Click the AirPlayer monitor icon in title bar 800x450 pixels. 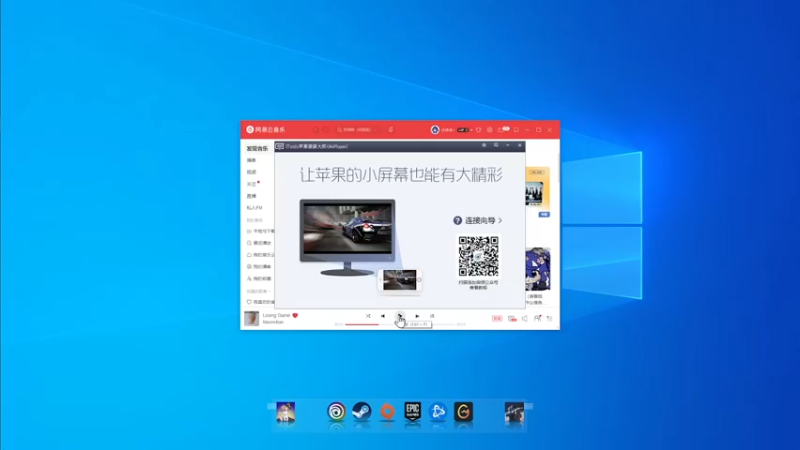[280, 146]
